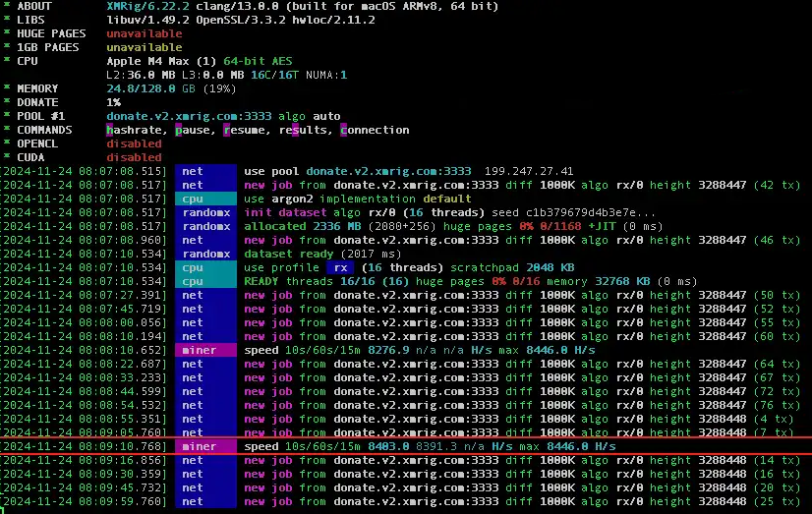This screenshot has height=514, width=812.
Task: Select the seed 'c1b379679d4b3e7e...' text
Action: click(591, 212)
